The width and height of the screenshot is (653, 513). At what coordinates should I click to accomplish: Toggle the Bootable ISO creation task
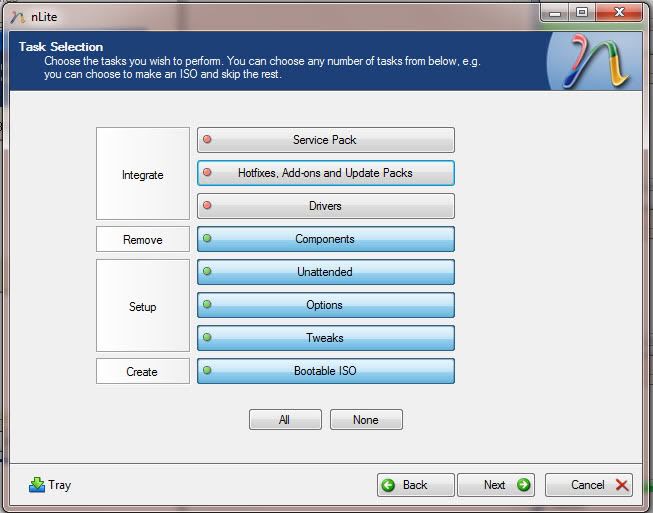click(x=326, y=371)
